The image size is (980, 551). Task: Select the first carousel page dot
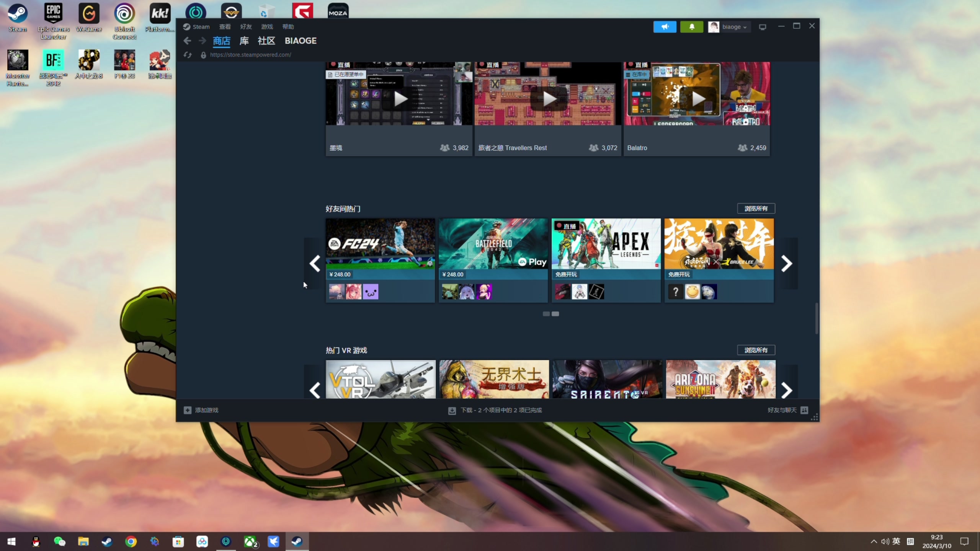(546, 314)
